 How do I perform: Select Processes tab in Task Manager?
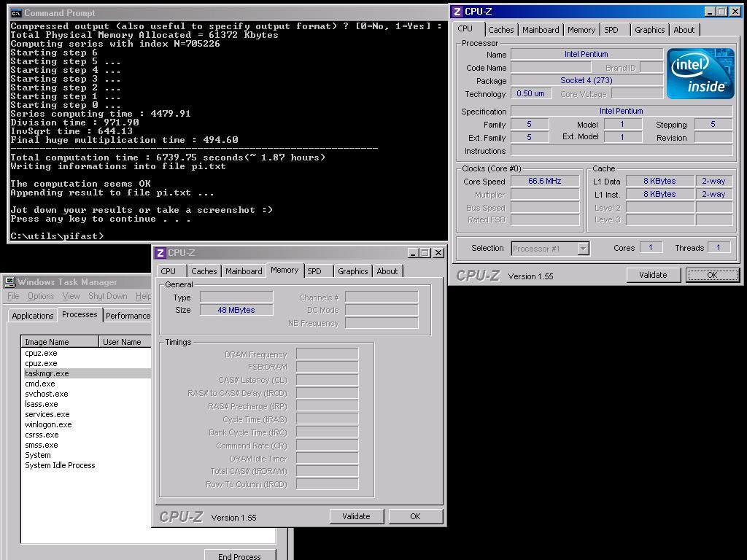80,314
